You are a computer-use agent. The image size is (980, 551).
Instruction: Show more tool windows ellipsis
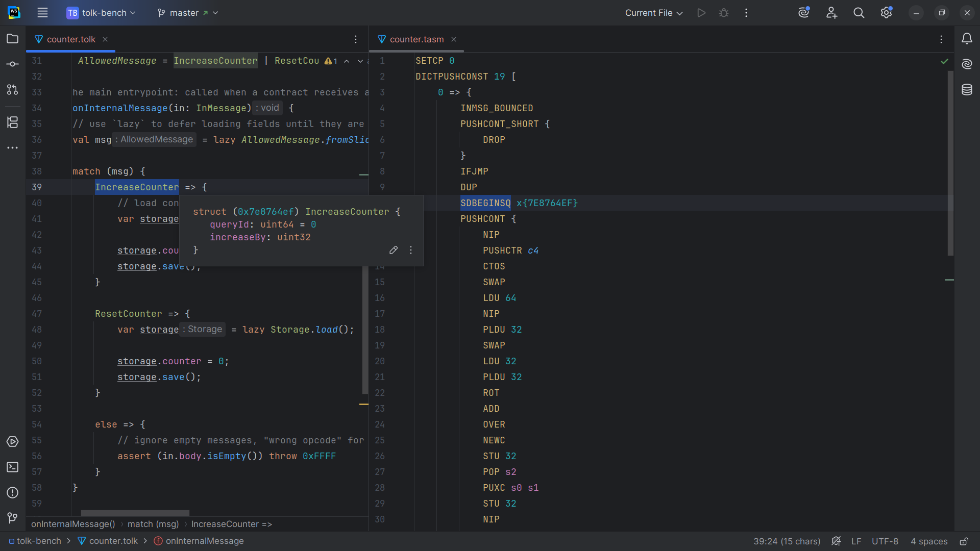click(13, 148)
